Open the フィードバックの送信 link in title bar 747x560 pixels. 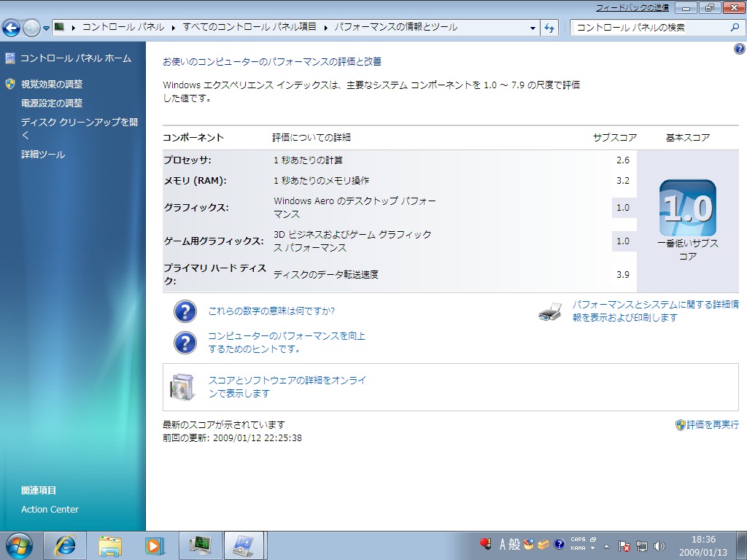[632, 8]
